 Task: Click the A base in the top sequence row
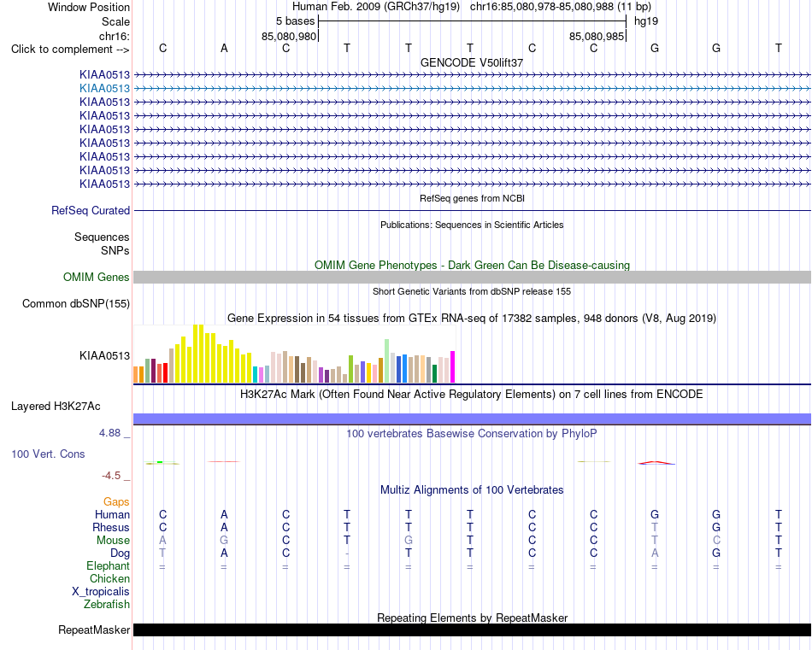tap(224, 48)
